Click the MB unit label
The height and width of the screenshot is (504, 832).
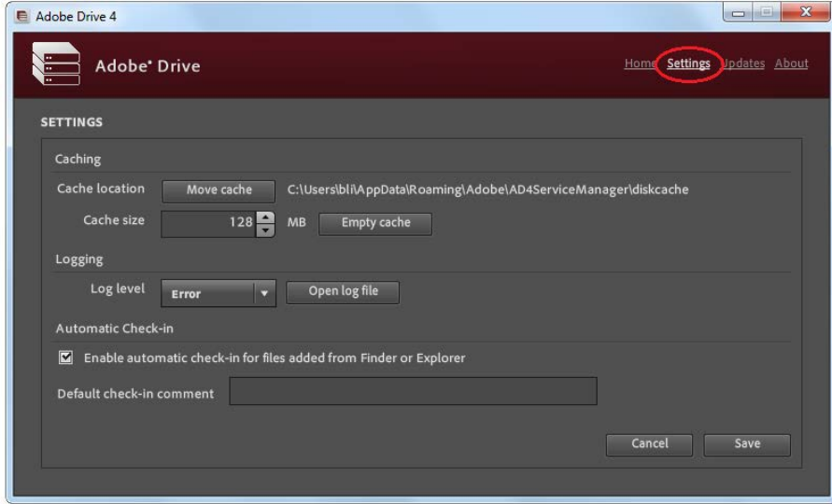pyautogui.click(x=297, y=222)
